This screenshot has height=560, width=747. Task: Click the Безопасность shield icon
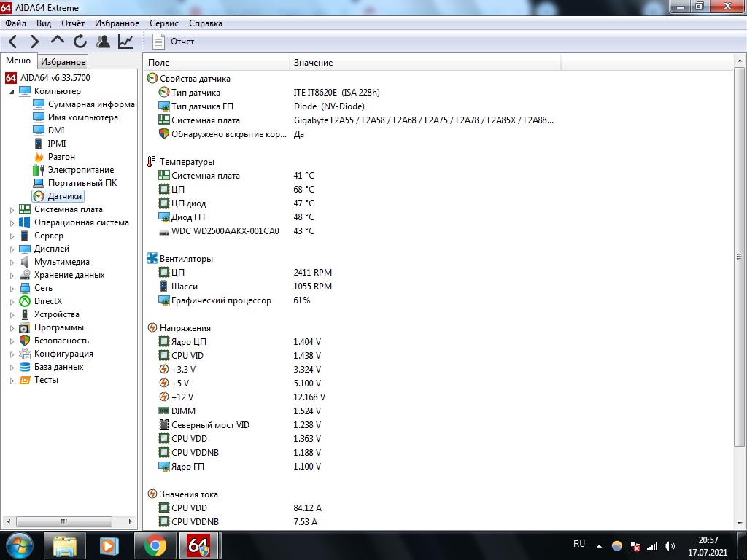(x=25, y=341)
